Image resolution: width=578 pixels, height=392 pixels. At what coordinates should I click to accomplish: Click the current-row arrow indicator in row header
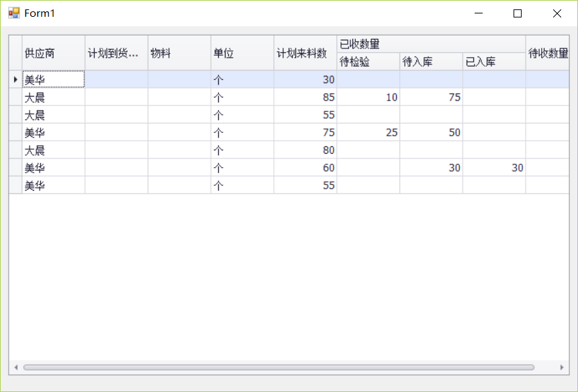15,79
